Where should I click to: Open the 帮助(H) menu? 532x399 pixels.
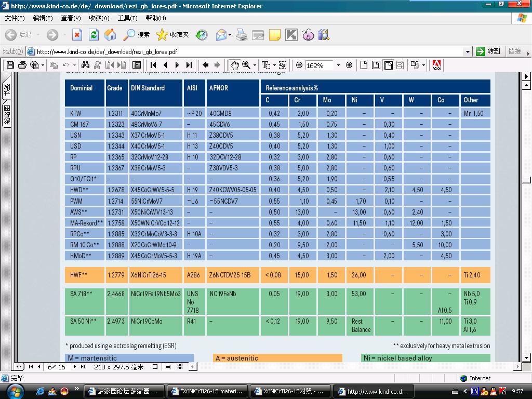(x=156, y=18)
